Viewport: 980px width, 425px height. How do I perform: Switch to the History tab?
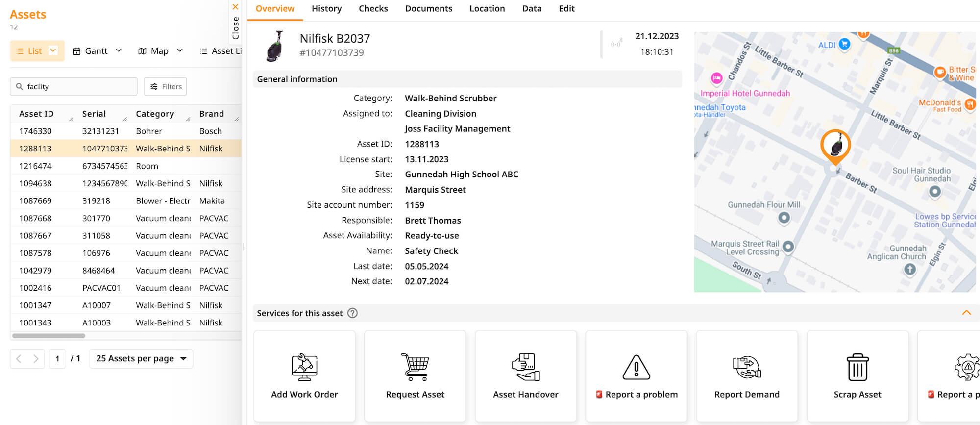click(x=326, y=9)
